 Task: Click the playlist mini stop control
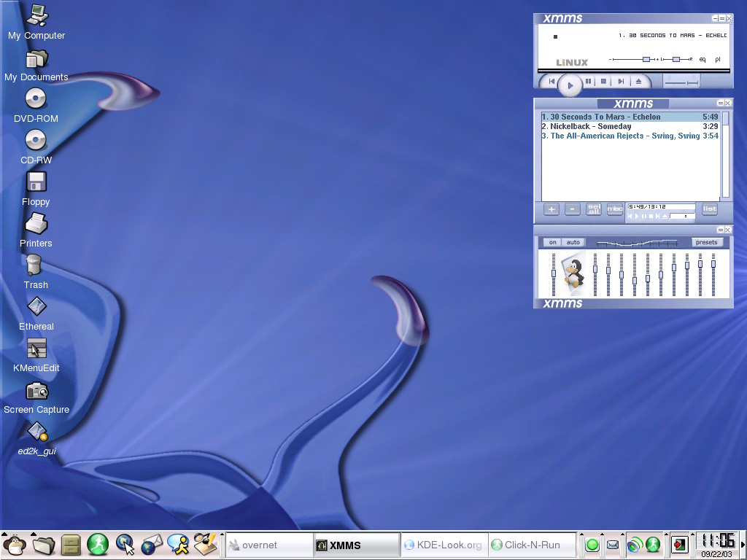(x=651, y=216)
